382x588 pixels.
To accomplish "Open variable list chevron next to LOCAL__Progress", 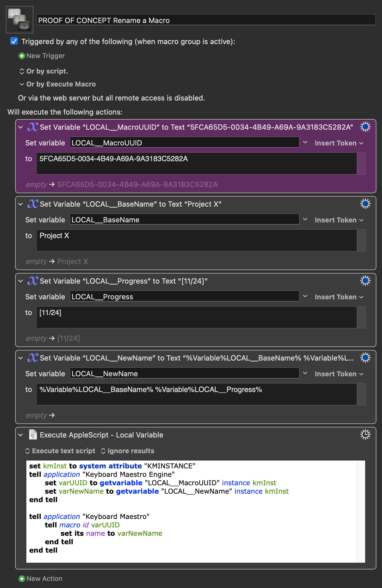I will click(305, 297).
